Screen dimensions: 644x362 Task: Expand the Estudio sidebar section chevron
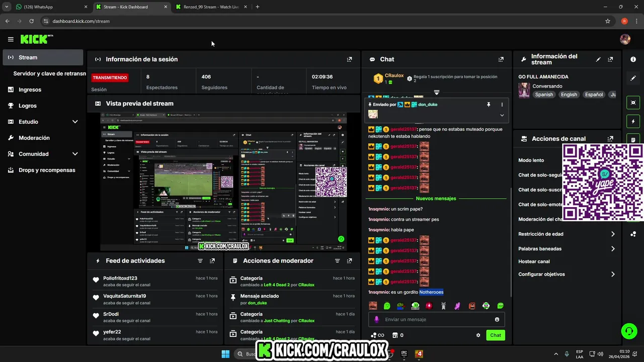(75, 122)
